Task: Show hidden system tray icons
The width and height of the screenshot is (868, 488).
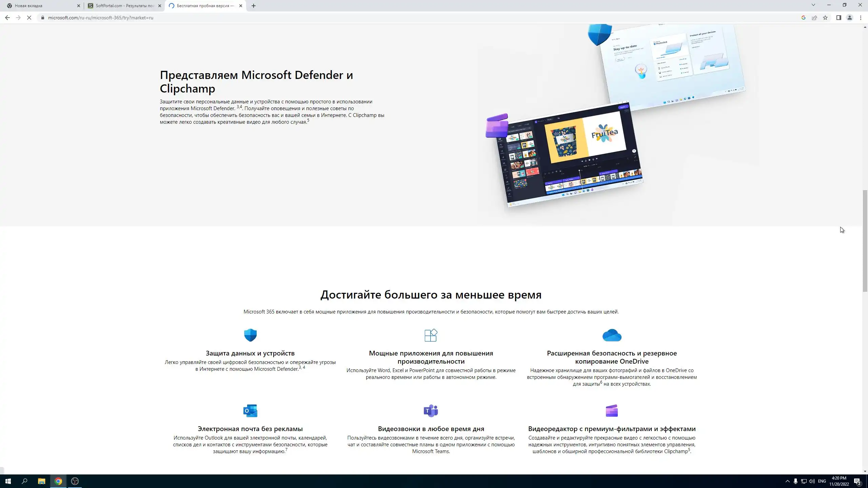Action: [x=787, y=481]
